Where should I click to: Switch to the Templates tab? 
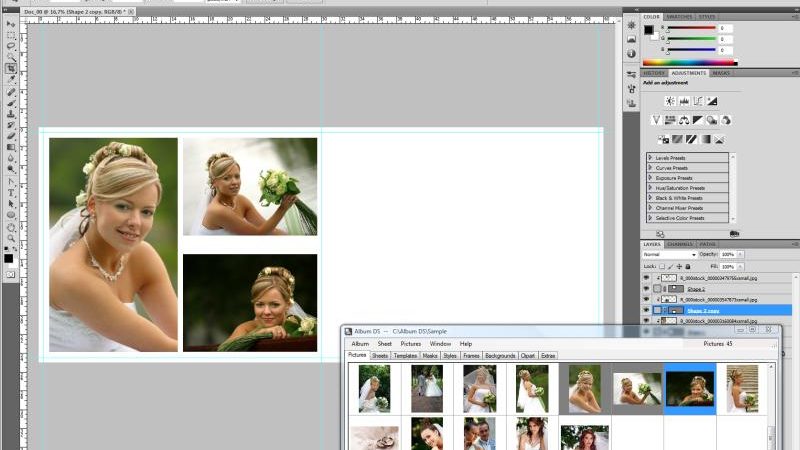tap(405, 356)
